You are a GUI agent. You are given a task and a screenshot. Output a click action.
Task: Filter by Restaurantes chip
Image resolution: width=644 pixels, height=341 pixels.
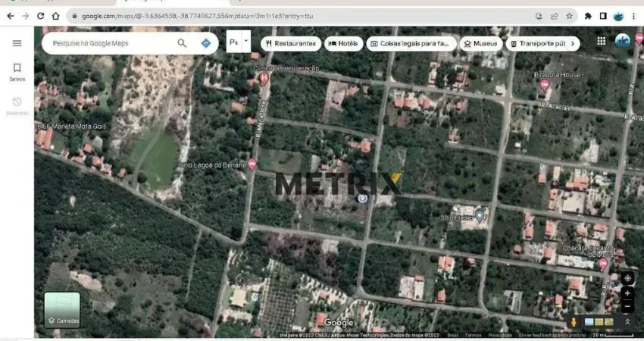point(291,43)
